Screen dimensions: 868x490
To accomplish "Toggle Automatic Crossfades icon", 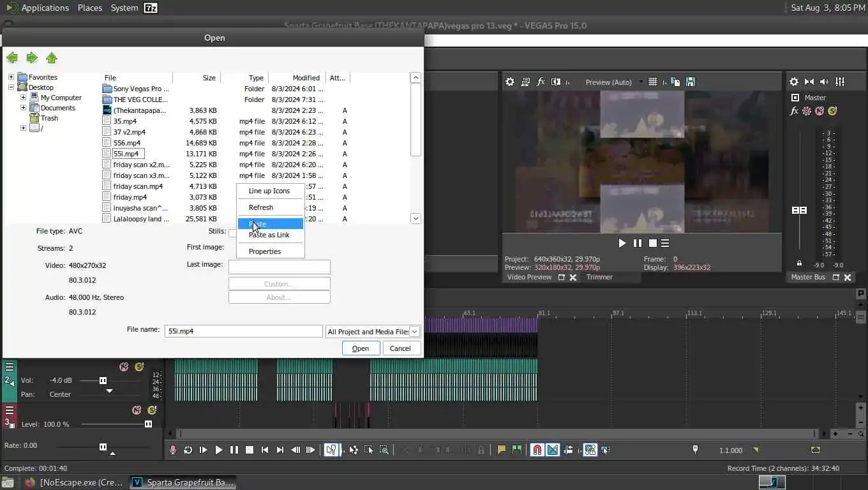I will (553, 450).
